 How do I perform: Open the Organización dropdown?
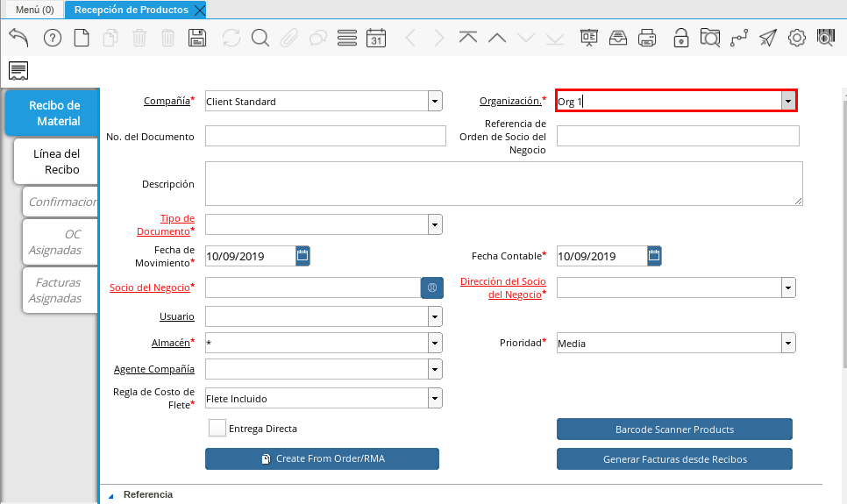pyautogui.click(x=788, y=101)
